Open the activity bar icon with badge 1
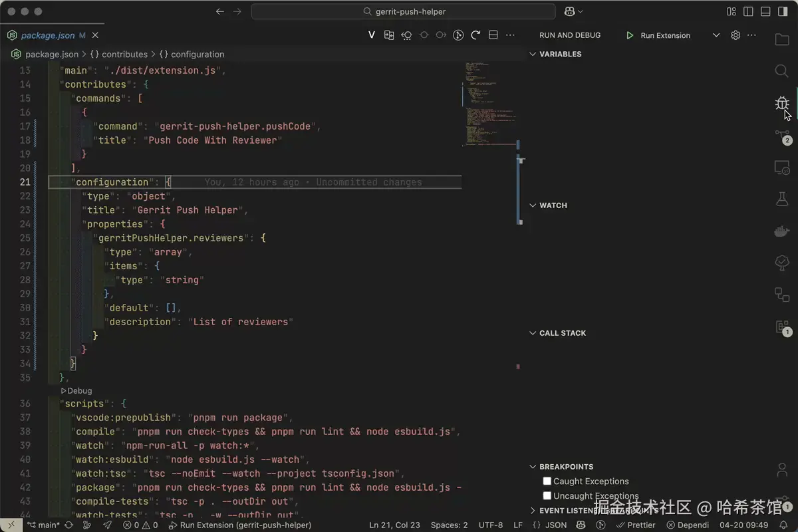This screenshot has width=798, height=532. pyautogui.click(x=782, y=327)
